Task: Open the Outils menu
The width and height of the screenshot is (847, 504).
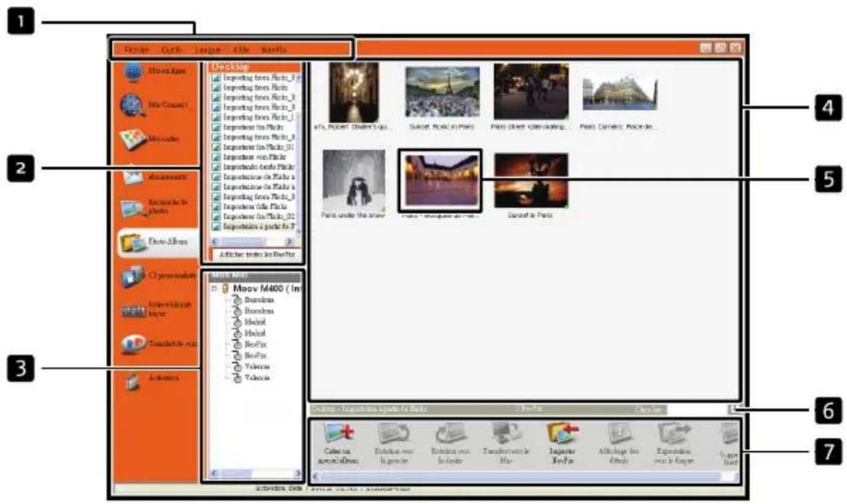Action: [x=171, y=49]
